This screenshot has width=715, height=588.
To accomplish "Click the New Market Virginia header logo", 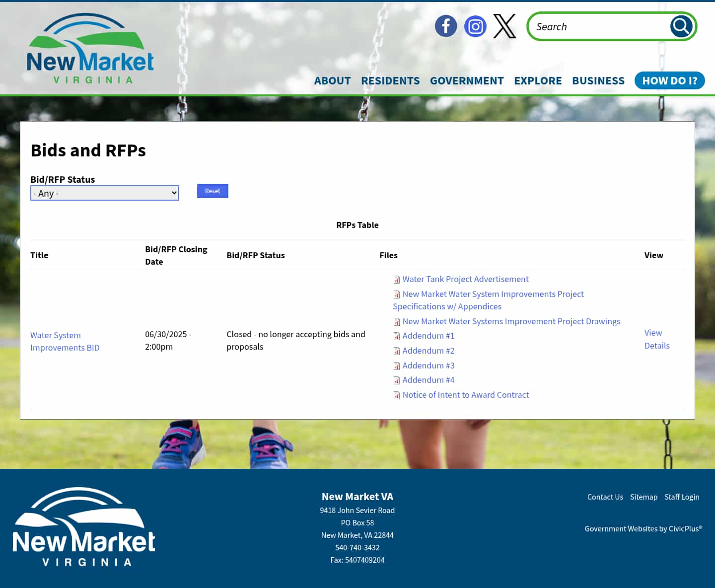I will tap(90, 48).
